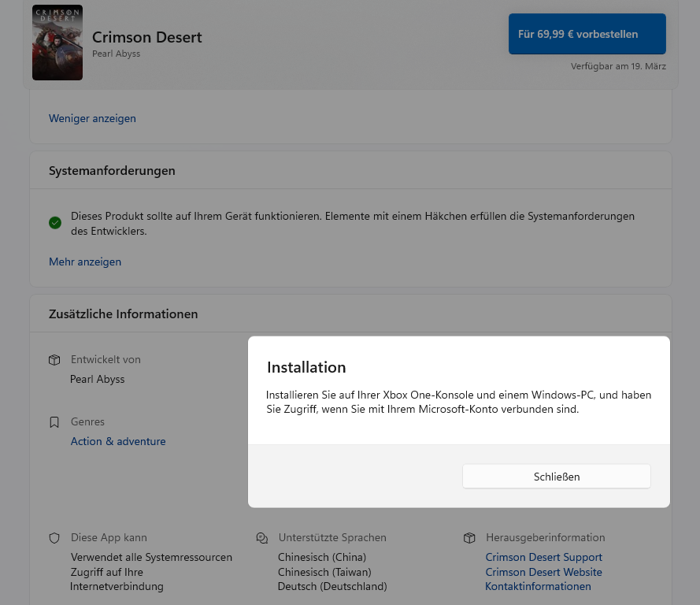Click the box icon beside Herausgeberinformation
700x605 pixels.
click(x=469, y=538)
